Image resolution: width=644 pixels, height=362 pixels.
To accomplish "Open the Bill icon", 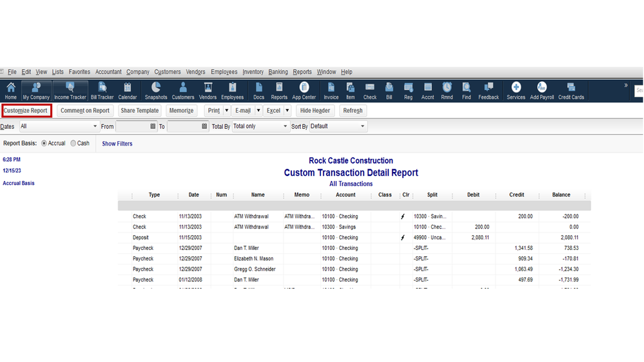I will (x=389, y=91).
